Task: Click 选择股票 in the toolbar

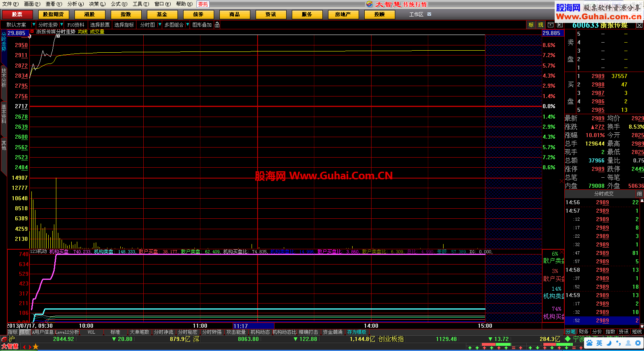Action: (x=100, y=25)
